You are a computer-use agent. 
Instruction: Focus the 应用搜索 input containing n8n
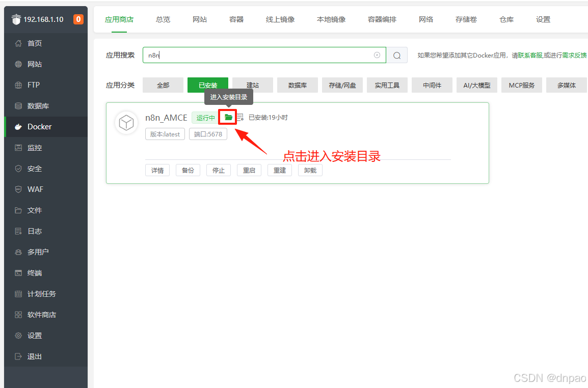pyautogui.click(x=264, y=55)
